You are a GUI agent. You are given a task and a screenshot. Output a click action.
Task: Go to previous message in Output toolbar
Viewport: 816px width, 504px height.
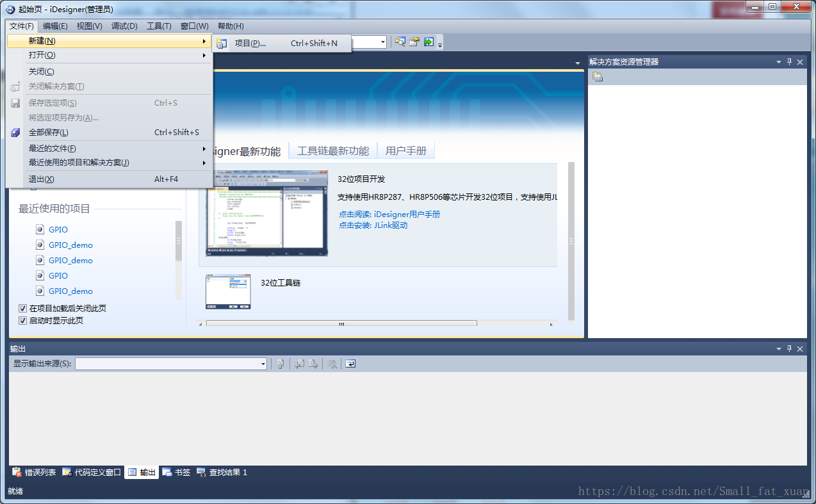point(299,364)
